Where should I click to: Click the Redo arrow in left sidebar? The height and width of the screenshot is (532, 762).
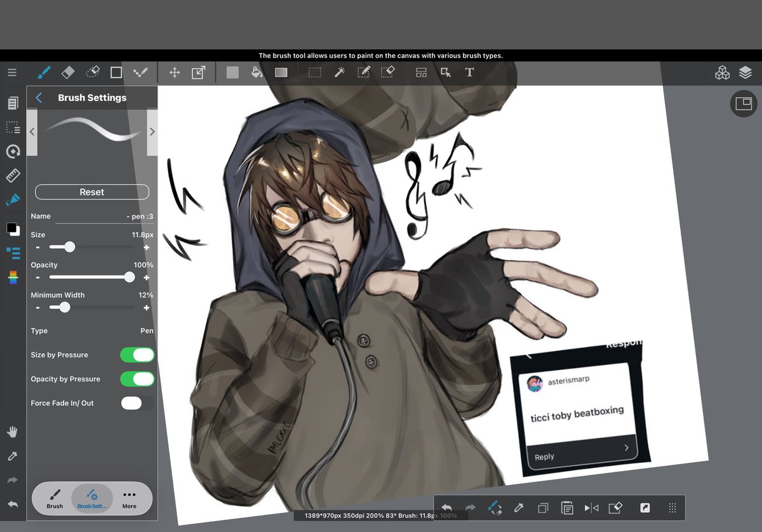(13, 481)
